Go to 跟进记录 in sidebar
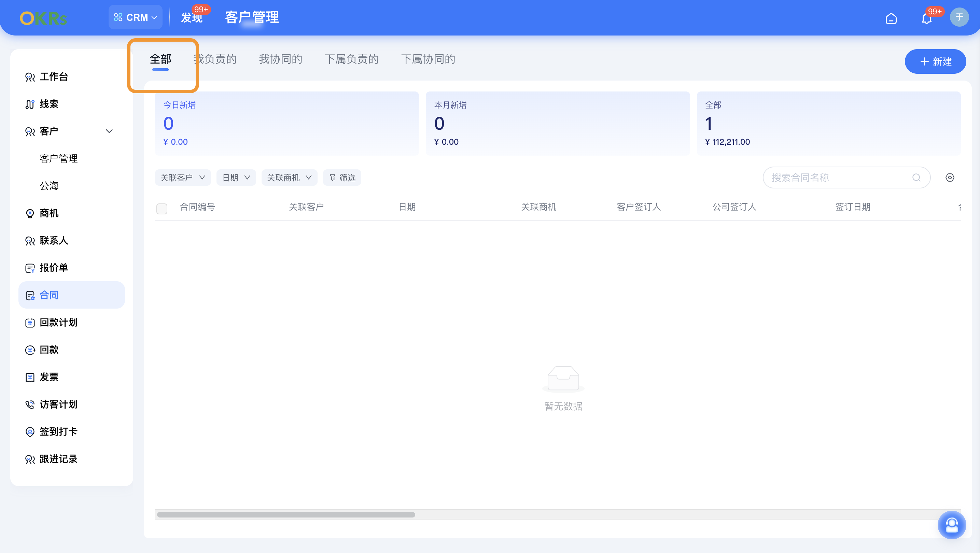Screen dimensions: 980x553 pyautogui.click(x=59, y=459)
